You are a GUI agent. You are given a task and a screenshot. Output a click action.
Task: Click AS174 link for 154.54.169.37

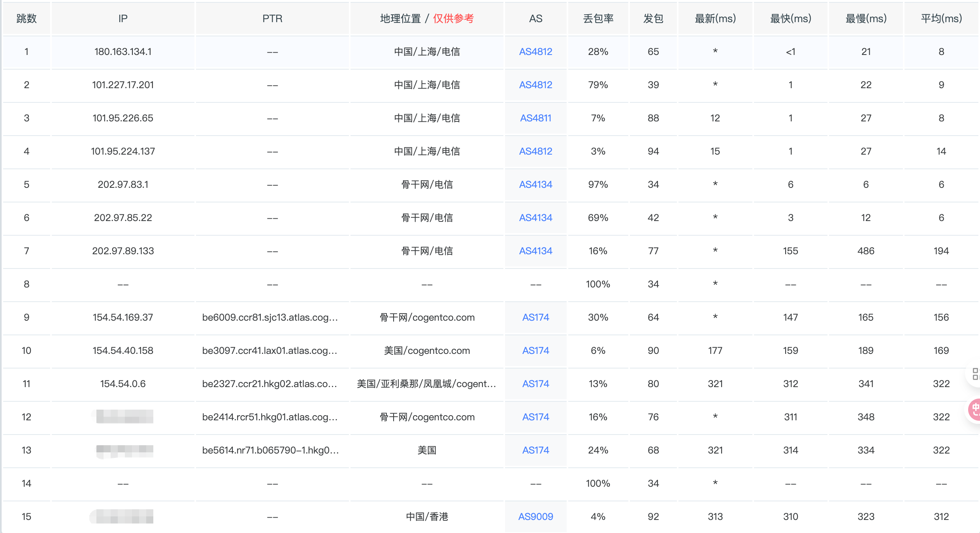pos(535,318)
